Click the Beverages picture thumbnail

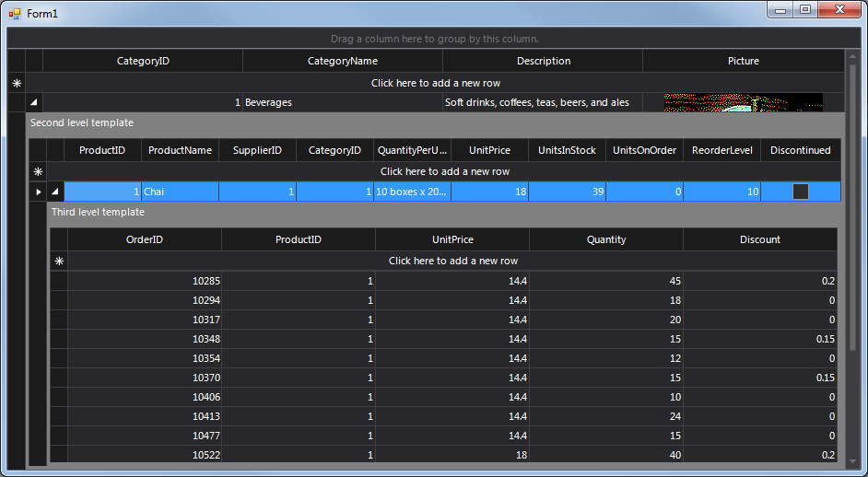click(x=743, y=102)
